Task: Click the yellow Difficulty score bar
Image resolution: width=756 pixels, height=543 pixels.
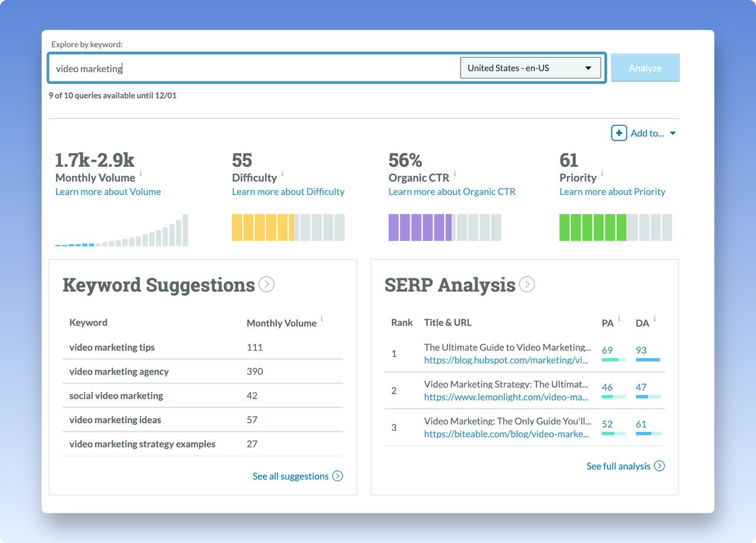Action: pos(288,227)
